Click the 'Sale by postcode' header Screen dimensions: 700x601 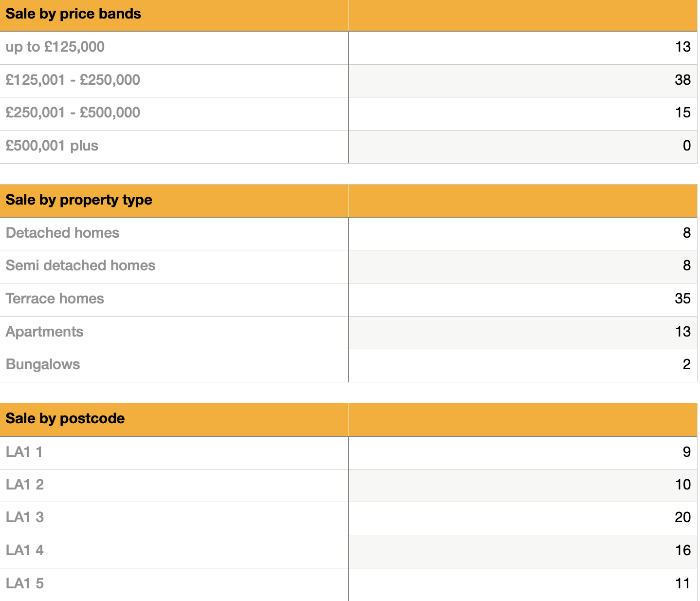tap(65, 419)
